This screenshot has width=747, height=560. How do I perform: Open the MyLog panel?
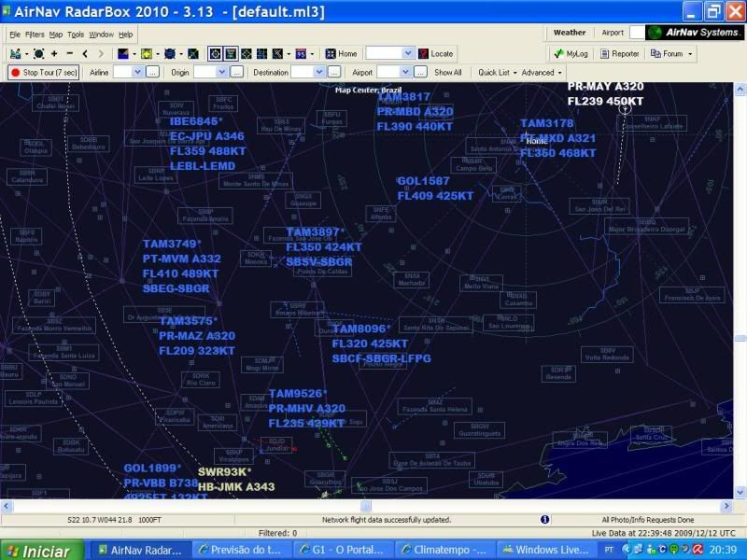pos(571,54)
